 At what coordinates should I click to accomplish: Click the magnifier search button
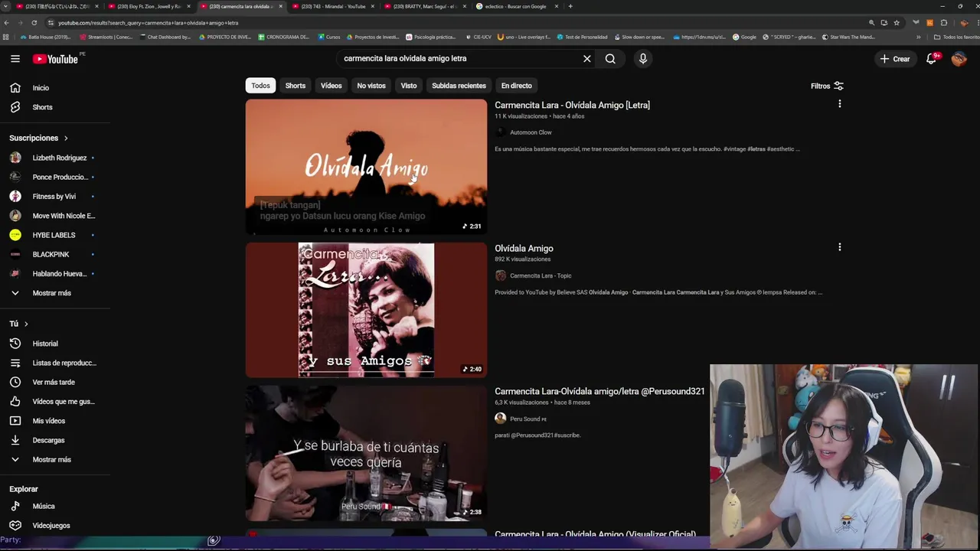(x=610, y=58)
